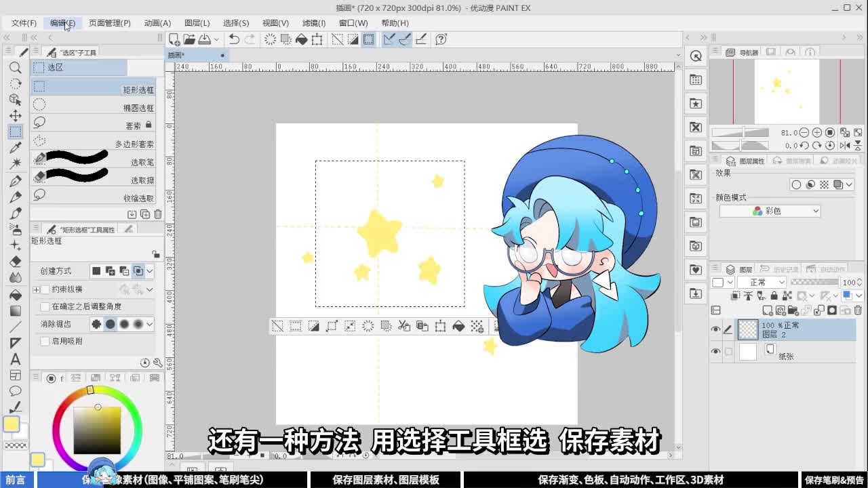Screen dimensions: 868x488
Task: Open the layer color blue swatch dropdown
Action: coord(852,296)
